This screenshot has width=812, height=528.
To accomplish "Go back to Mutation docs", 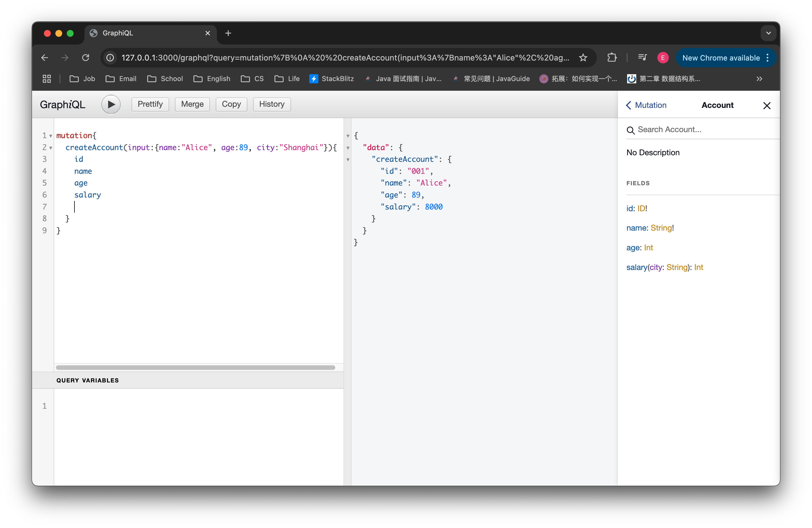I will 646,105.
